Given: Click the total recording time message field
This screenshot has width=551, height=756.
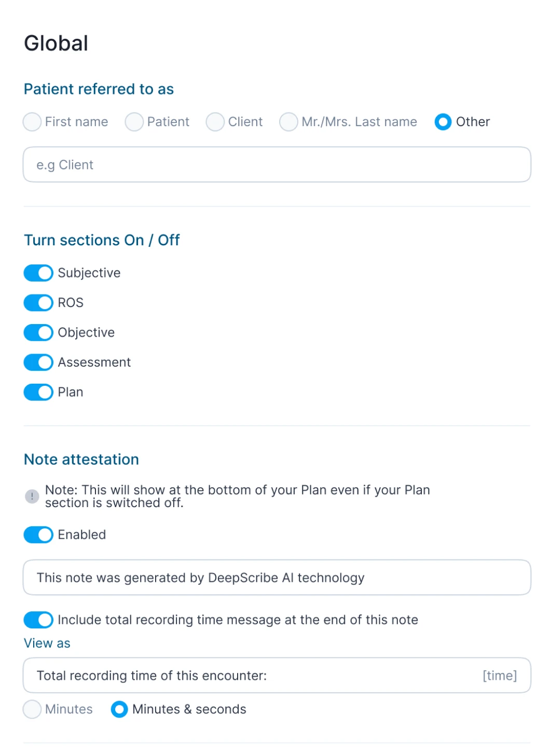Looking at the screenshot, I should [x=277, y=675].
